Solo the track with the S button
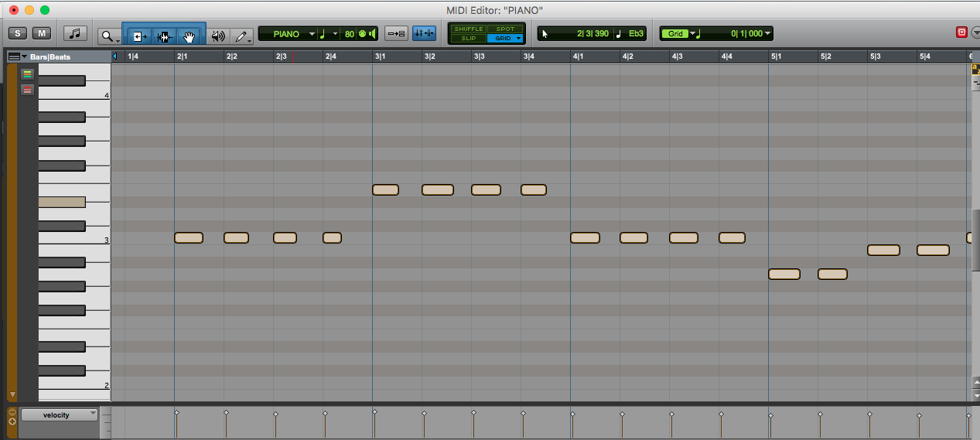Viewport: 980px width, 440px height. [x=17, y=33]
